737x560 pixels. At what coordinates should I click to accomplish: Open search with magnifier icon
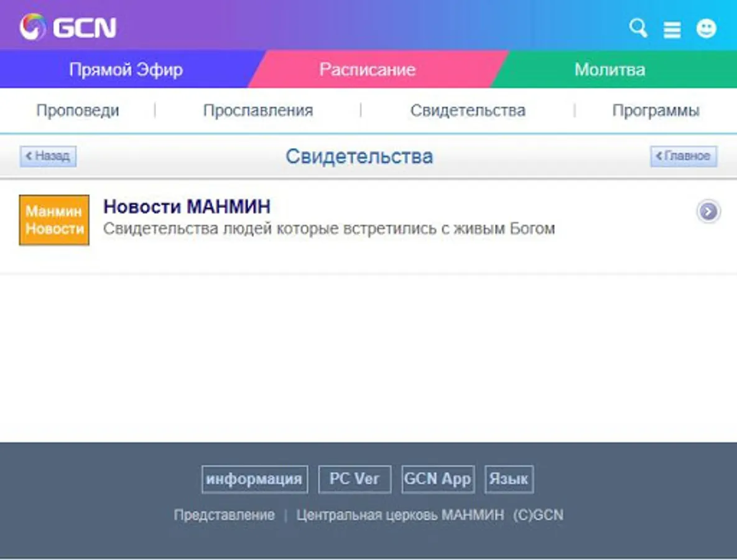click(x=638, y=28)
